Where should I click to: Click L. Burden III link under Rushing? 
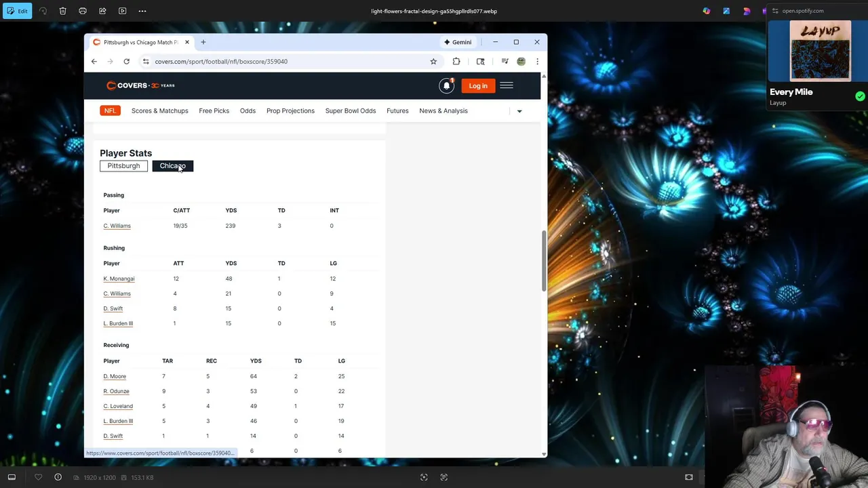pos(118,323)
